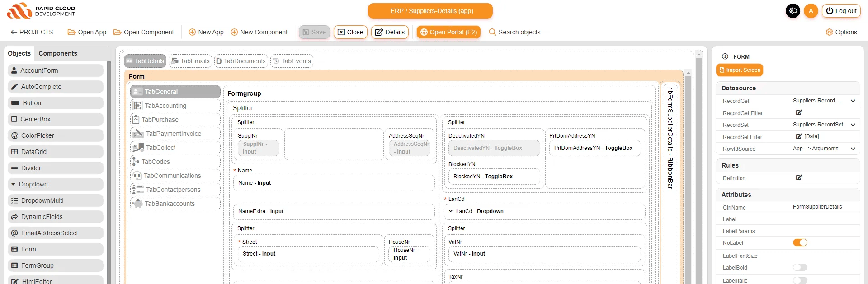
Task: Click the Options gear icon
Action: coord(829,32)
